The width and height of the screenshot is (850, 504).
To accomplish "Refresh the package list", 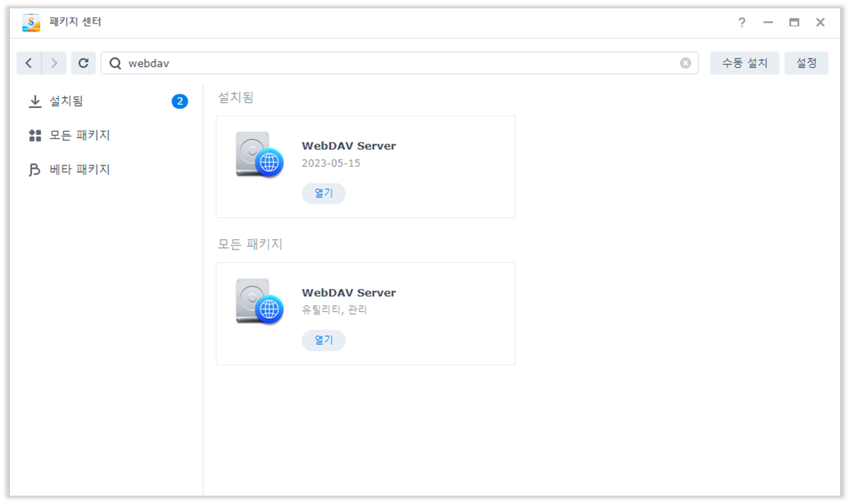I will pyautogui.click(x=83, y=63).
